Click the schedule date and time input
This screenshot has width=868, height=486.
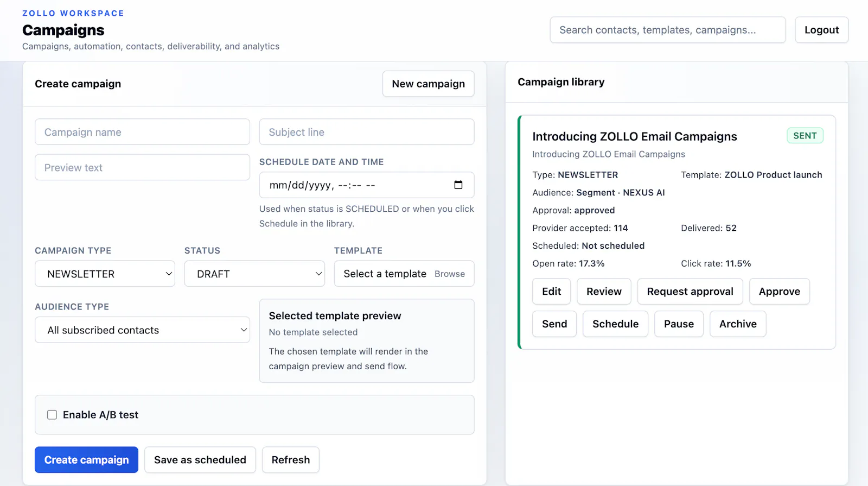point(367,185)
